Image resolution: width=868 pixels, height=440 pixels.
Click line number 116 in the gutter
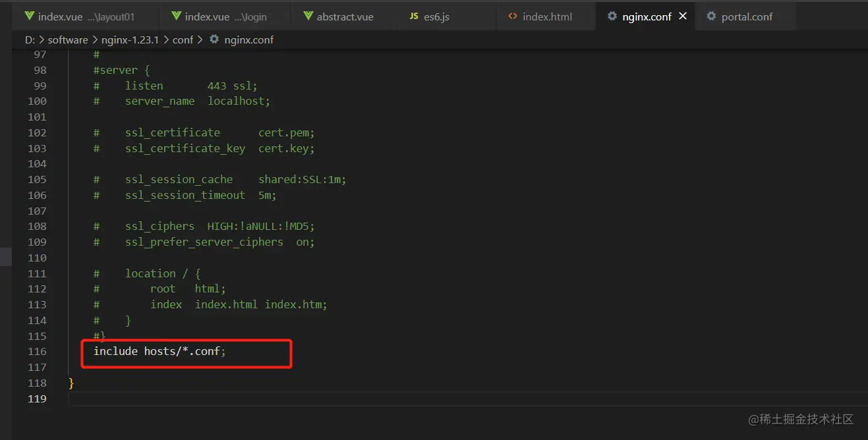pos(37,352)
